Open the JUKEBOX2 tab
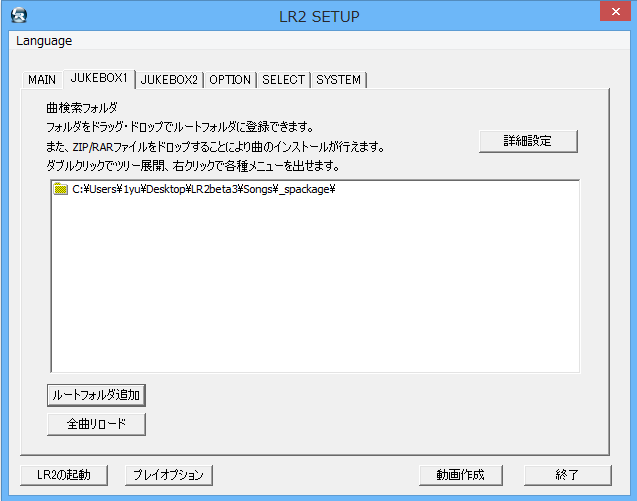 pyautogui.click(x=169, y=80)
